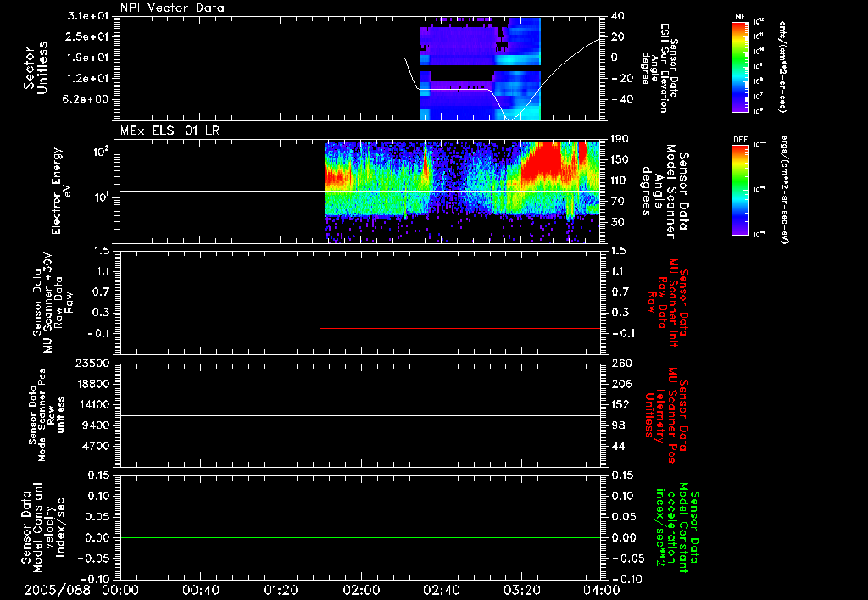The width and height of the screenshot is (868, 600).
Task: Click the "1.9e+01" sector tick label
Action: [88, 58]
